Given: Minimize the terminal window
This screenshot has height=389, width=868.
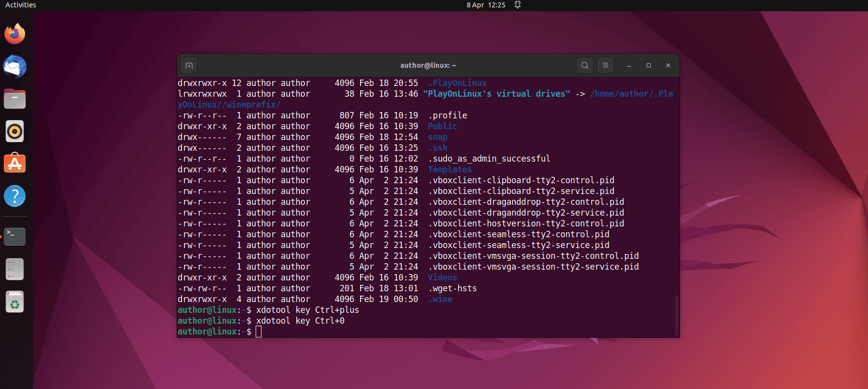Looking at the screenshot, I should (629, 65).
